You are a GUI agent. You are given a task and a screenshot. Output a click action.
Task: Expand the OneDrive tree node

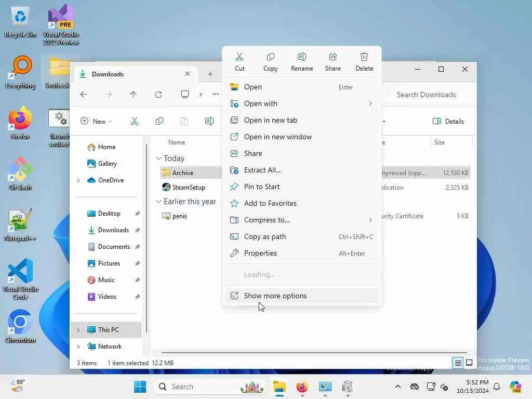tap(78, 180)
